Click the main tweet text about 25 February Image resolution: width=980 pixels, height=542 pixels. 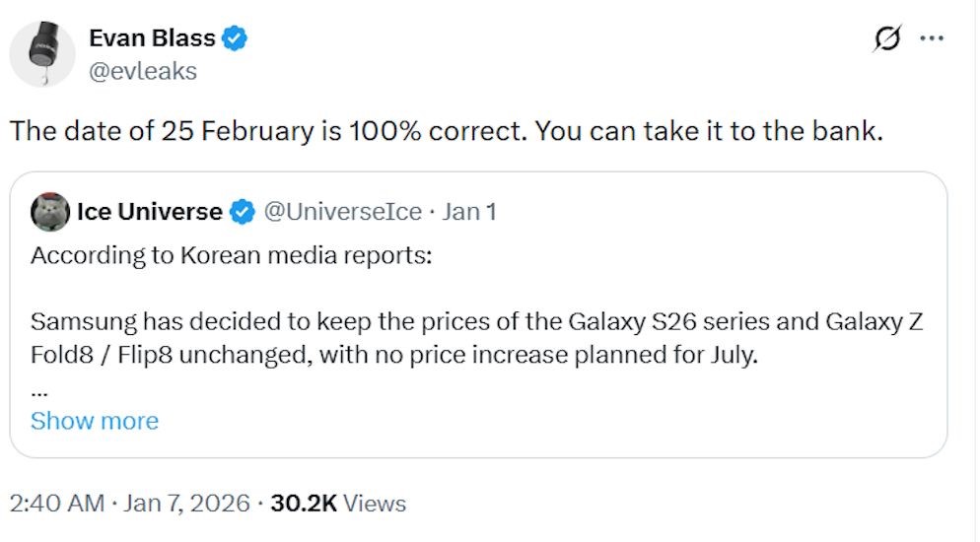tap(266, 131)
